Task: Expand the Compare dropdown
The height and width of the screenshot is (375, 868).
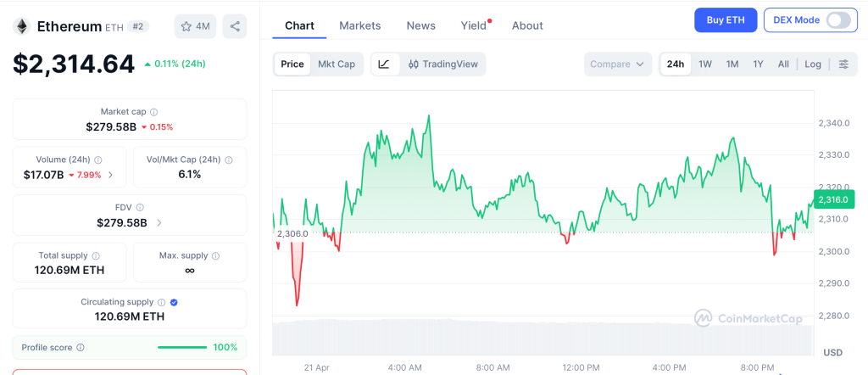Action: (618, 64)
